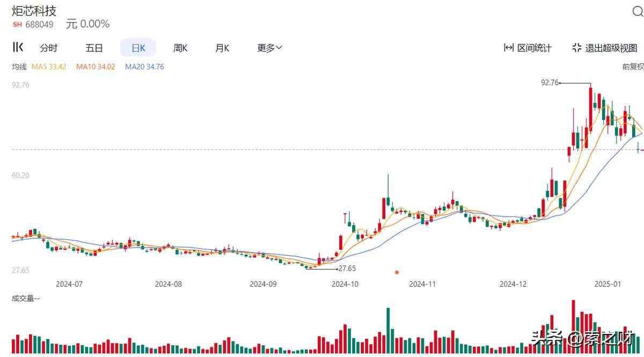Click the 均线 indicator label
This screenshot has width=644, height=357.
19,66
